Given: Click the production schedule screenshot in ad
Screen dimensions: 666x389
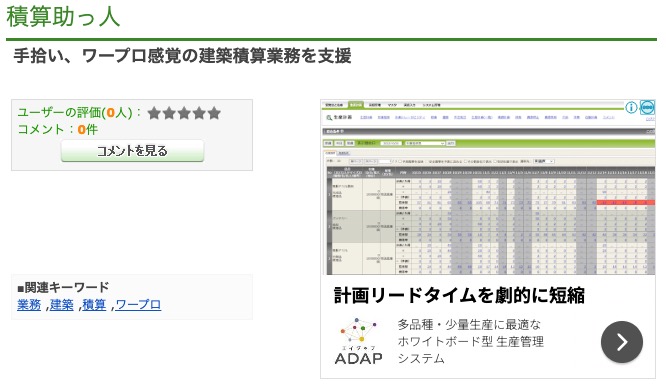Looking at the screenshot, I should pyautogui.click(x=488, y=187).
